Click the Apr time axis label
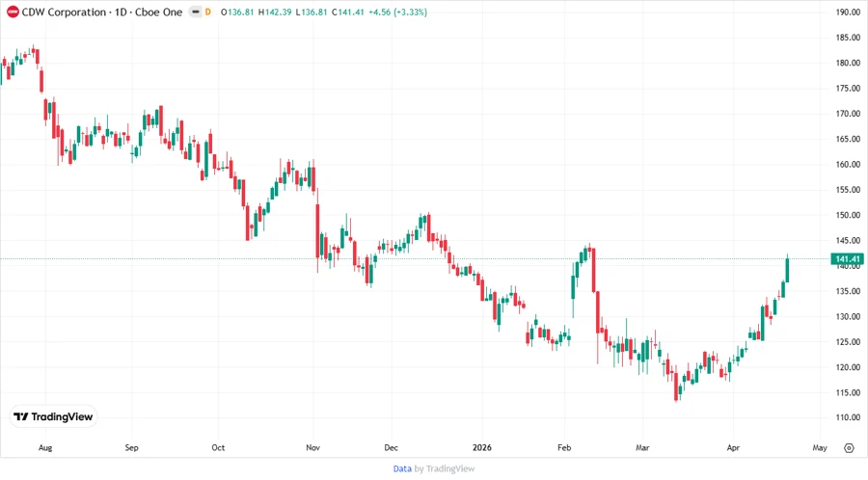Viewport: 868px width, 480px height. pyautogui.click(x=733, y=448)
